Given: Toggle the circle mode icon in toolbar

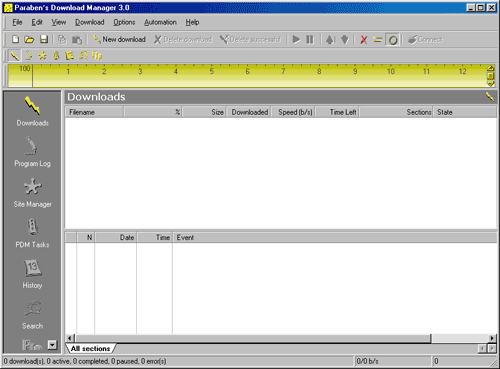Looking at the screenshot, I should pos(393,40).
